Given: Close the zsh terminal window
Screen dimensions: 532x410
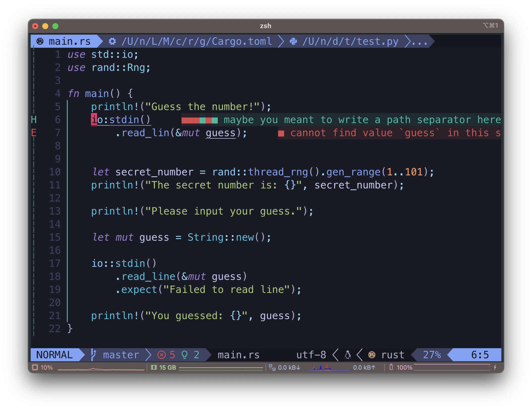Looking at the screenshot, I should [35, 26].
